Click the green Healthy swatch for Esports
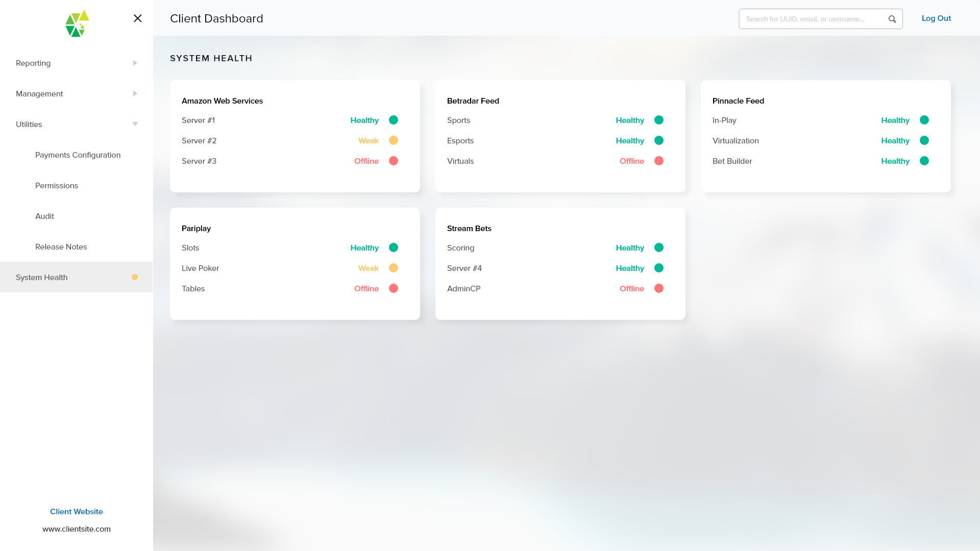 coord(659,140)
